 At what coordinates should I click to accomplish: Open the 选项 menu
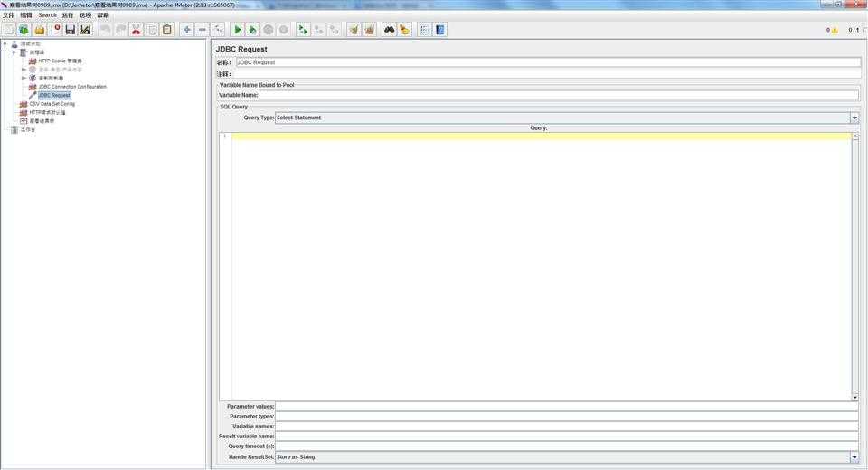click(85, 15)
